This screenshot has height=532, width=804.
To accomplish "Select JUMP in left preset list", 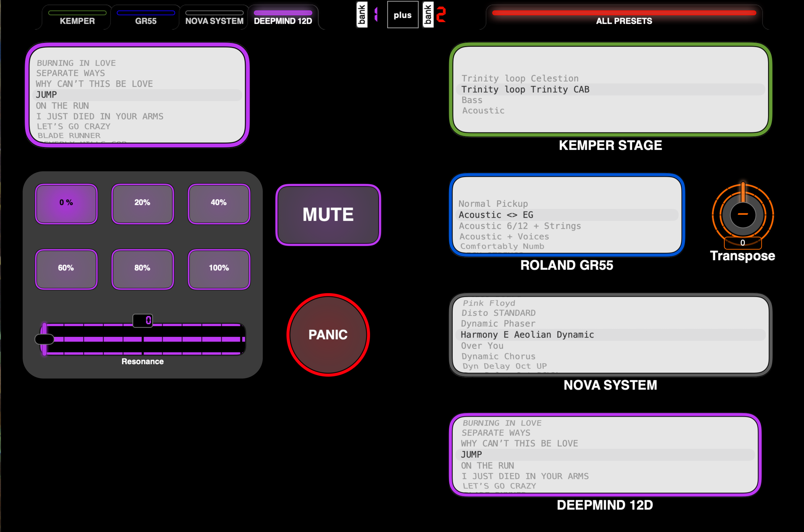I will (x=137, y=95).
